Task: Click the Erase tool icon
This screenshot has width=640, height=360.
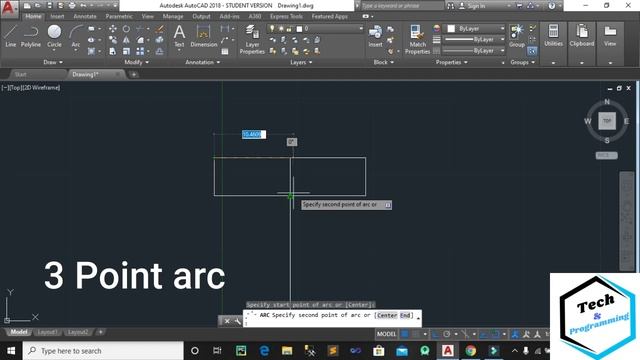Action: click(x=160, y=29)
